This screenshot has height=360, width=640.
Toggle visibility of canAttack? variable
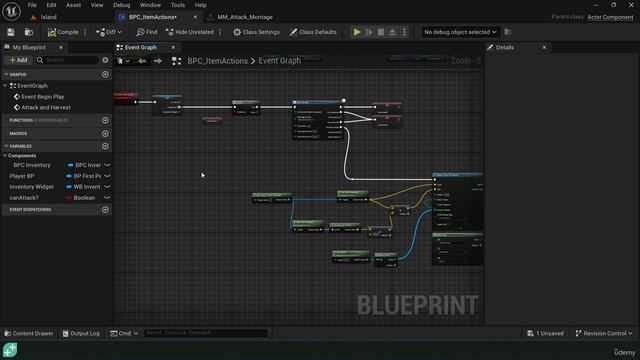[107, 198]
